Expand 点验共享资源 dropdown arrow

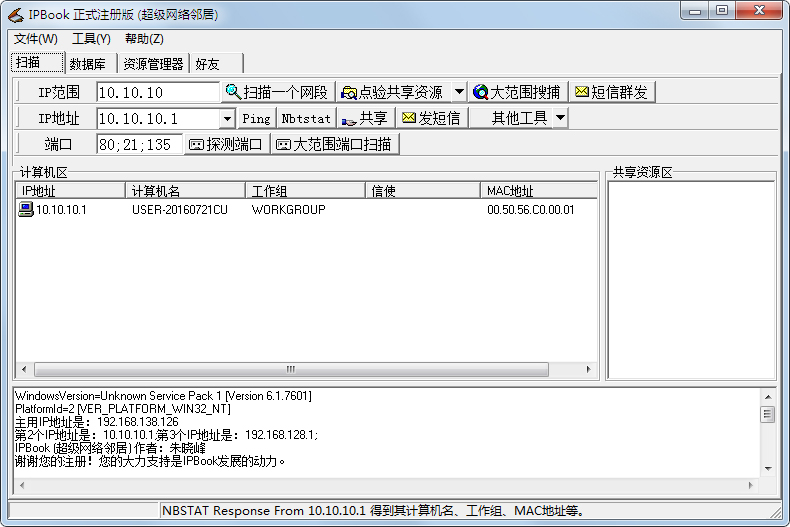click(x=459, y=92)
